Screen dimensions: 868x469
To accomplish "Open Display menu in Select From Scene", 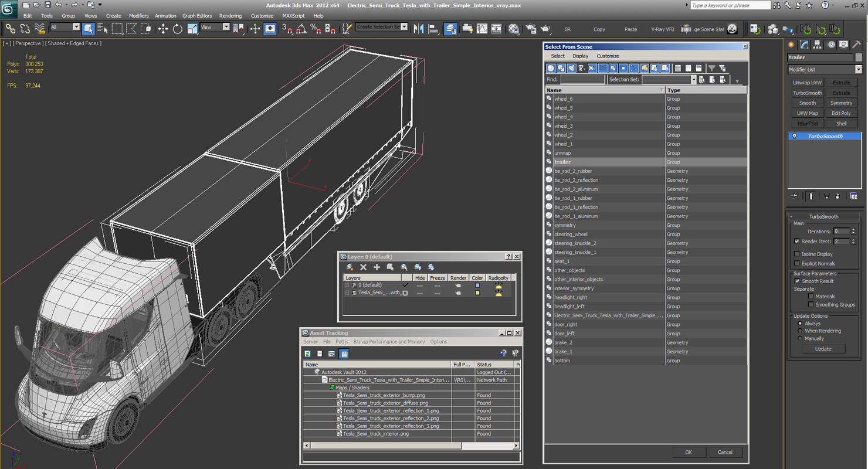I will [x=581, y=56].
